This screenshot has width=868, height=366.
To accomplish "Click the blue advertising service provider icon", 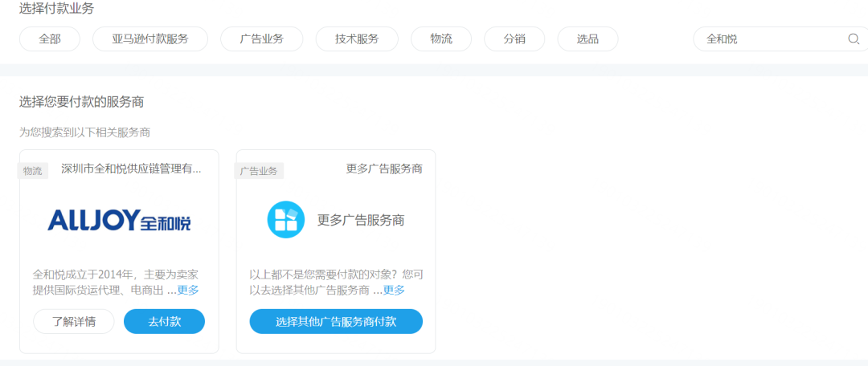I will [x=285, y=219].
